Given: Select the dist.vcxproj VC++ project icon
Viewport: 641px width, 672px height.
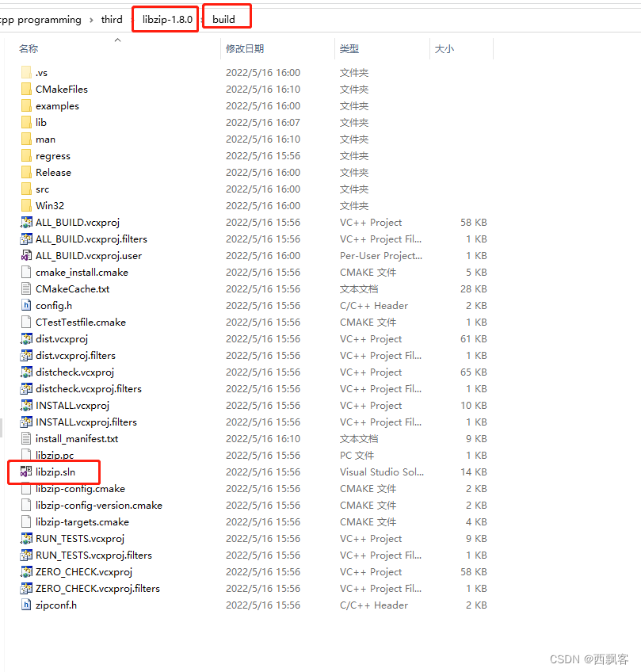Looking at the screenshot, I should [x=28, y=338].
